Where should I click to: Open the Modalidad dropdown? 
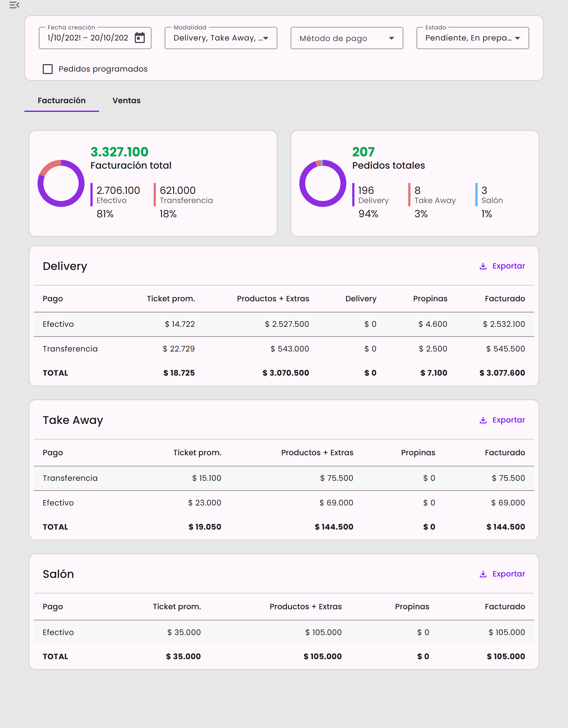220,38
